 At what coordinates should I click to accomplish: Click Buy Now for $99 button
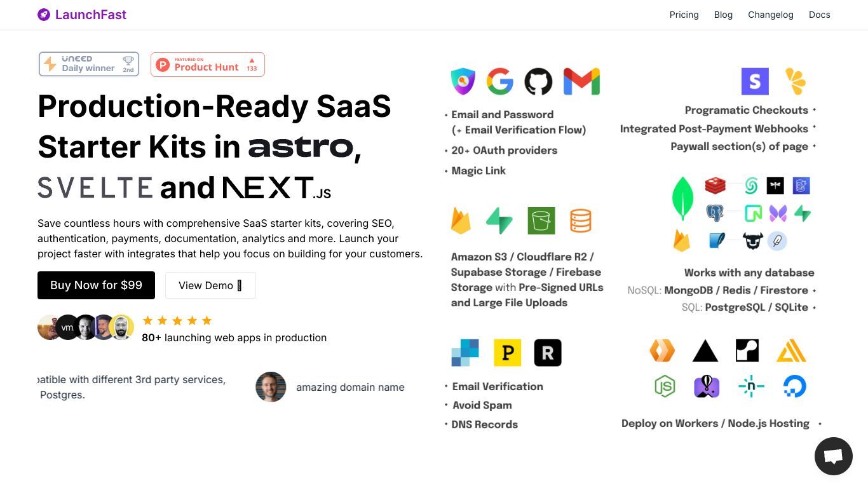[96, 285]
